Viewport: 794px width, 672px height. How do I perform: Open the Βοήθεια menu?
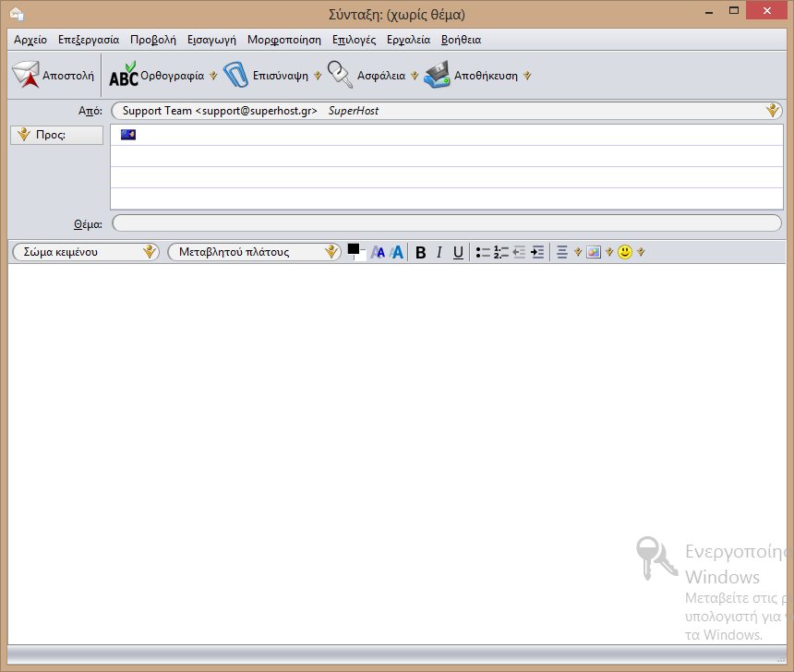(x=461, y=40)
